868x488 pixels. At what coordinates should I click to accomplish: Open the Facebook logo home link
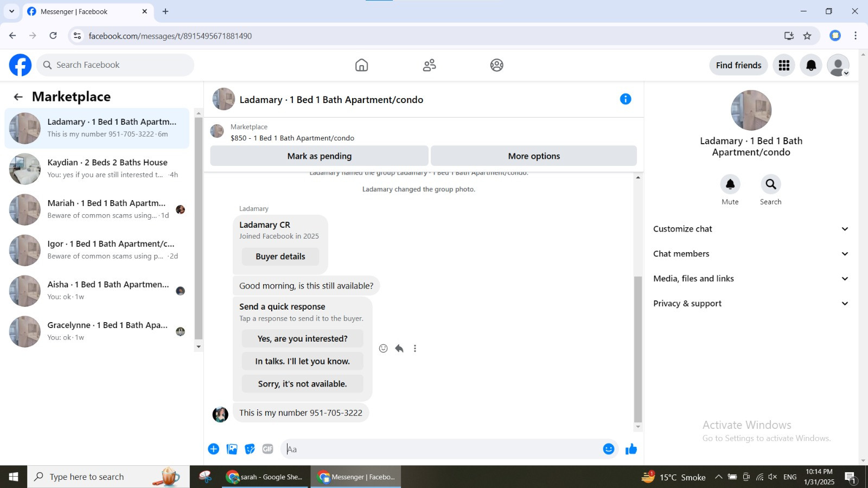(x=20, y=65)
